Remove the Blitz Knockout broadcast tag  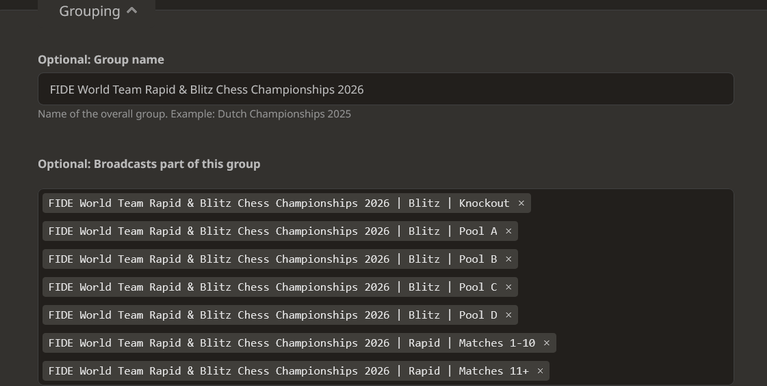click(521, 203)
